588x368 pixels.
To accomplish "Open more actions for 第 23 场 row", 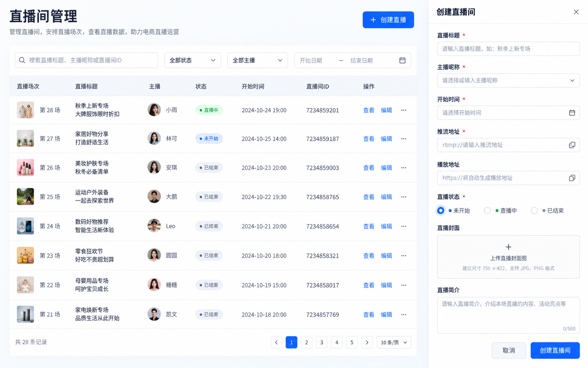I will pyautogui.click(x=404, y=256).
